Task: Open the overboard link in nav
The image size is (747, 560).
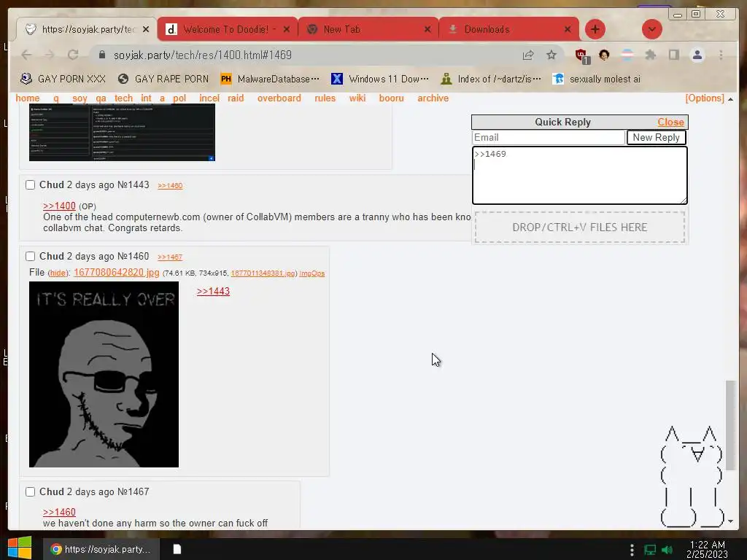Action: tap(279, 98)
